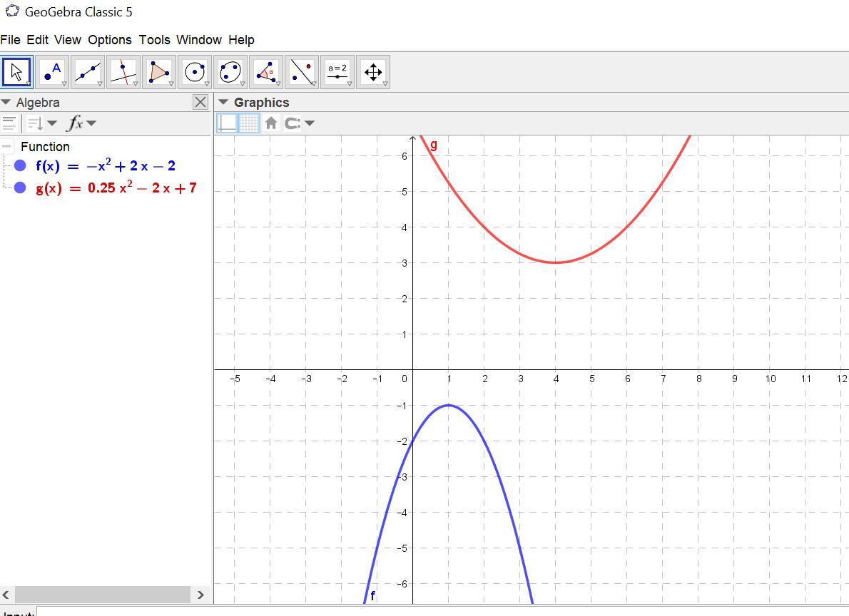Collapse the Function group in Algebra
849x616 pixels.
tap(7, 146)
